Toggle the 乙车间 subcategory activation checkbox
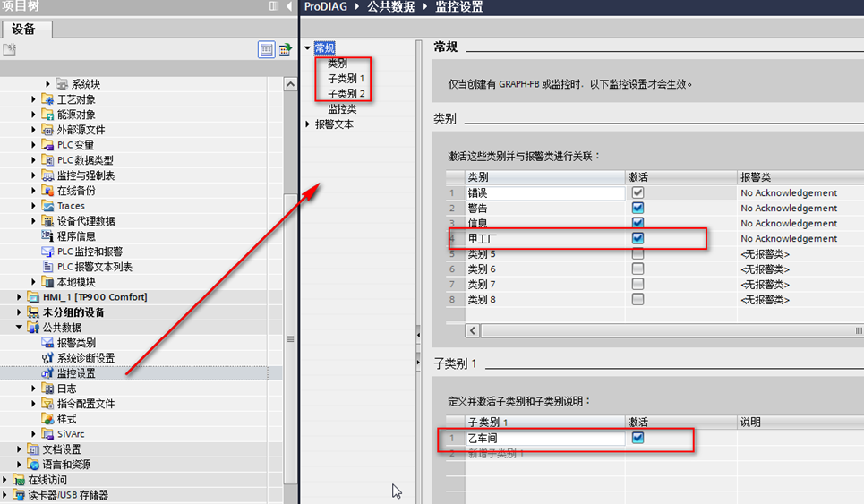 pyautogui.click(x=637, y=439)
